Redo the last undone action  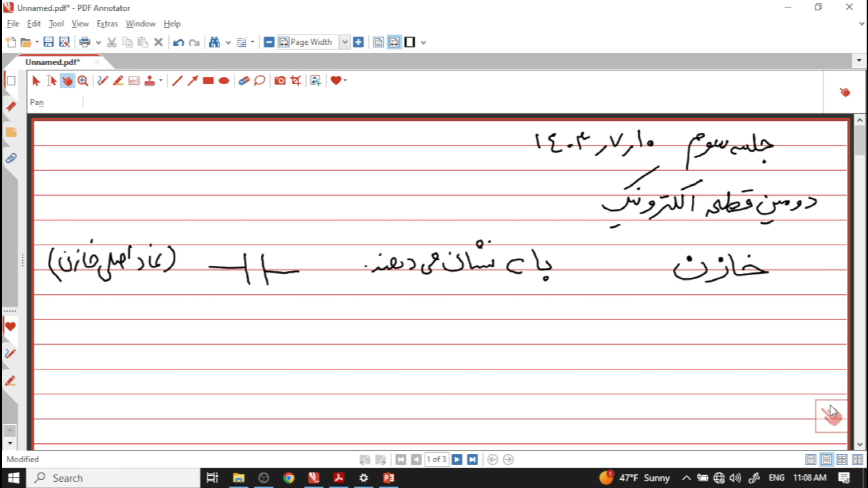pyautogui.click(x=194, y=42)
